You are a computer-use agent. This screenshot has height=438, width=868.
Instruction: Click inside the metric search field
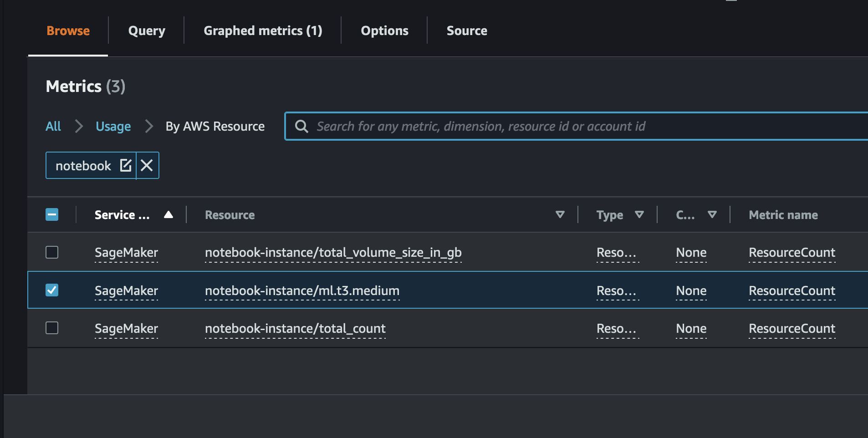coord(501,126)
